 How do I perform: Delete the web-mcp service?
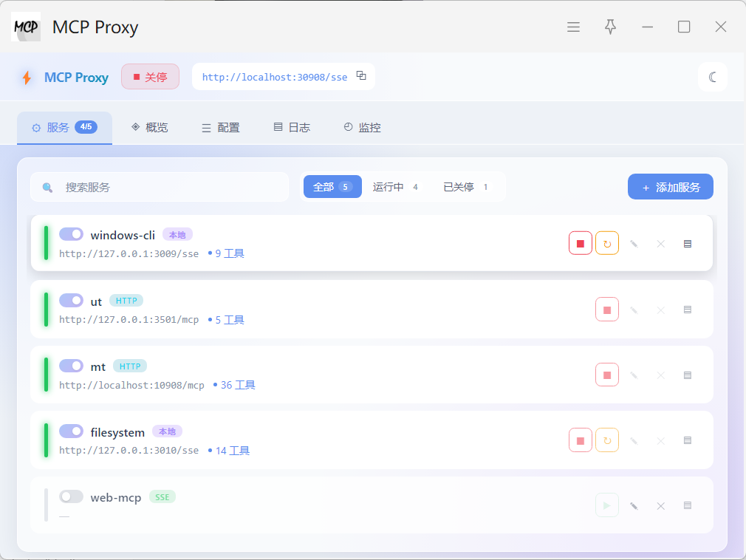(x=660, y=506)
